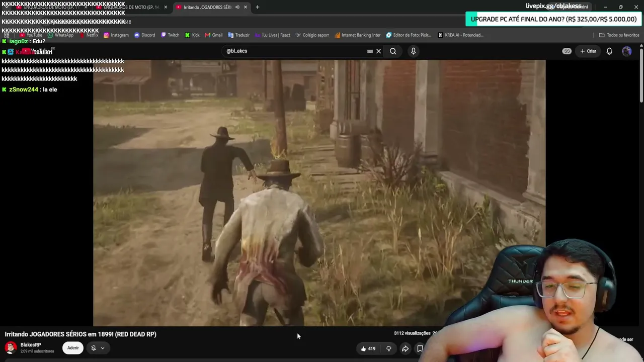The height and width of the screenshot is (362, 644).
Task: Open the Instagram bookmark
Action: point(116,35)
